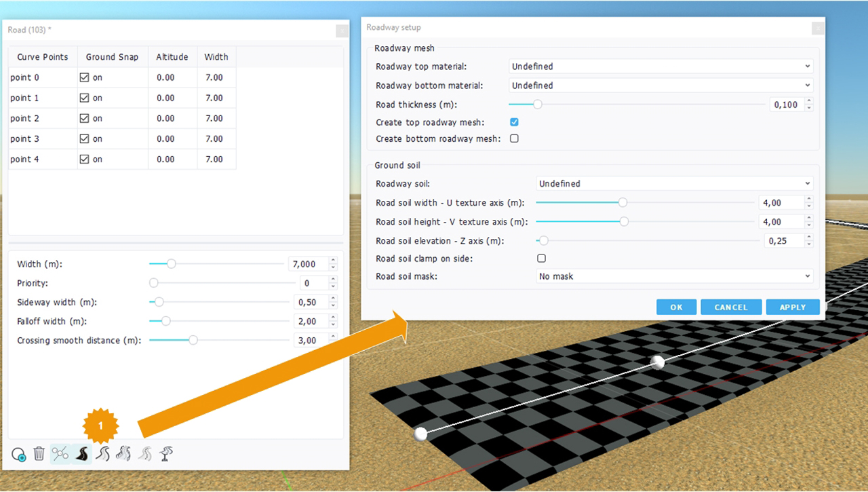Click the trash delete icon
The image size is (868, 492).
39,453
